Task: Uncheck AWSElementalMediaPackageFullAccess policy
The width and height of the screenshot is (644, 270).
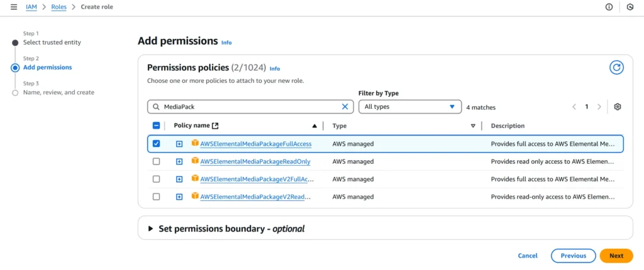Action: pos(156,144)
